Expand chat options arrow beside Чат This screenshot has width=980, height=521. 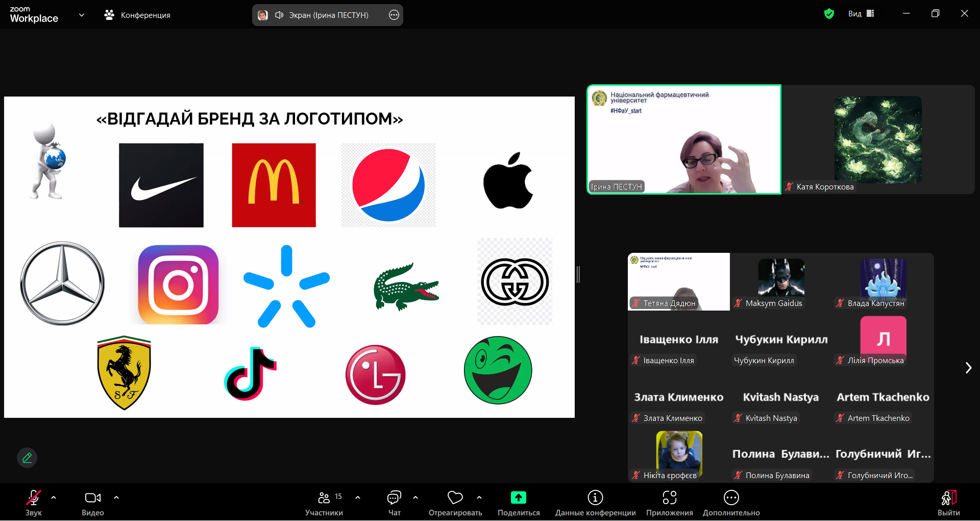(415, 497)
